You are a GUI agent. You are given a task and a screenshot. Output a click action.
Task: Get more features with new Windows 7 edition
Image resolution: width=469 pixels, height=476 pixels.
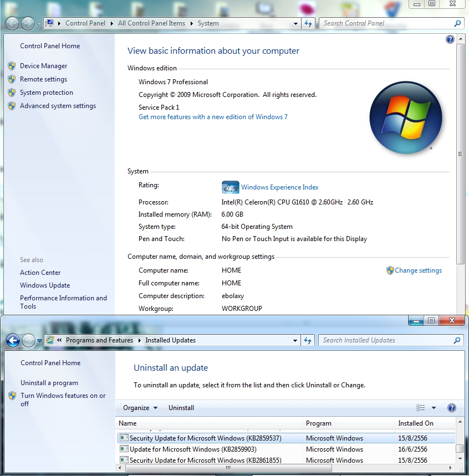[213, 117]
